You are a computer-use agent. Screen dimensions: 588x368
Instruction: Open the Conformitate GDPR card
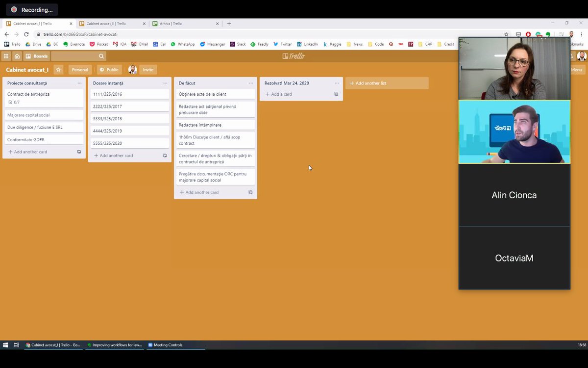pyautogui.click(x=44, y=139)
